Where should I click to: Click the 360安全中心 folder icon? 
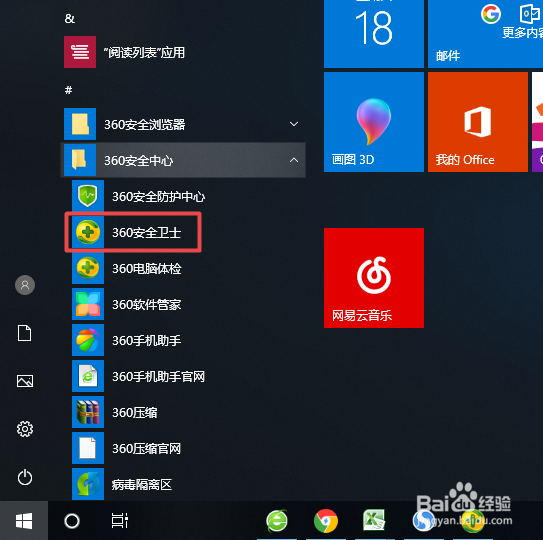(x=80, y=160)
